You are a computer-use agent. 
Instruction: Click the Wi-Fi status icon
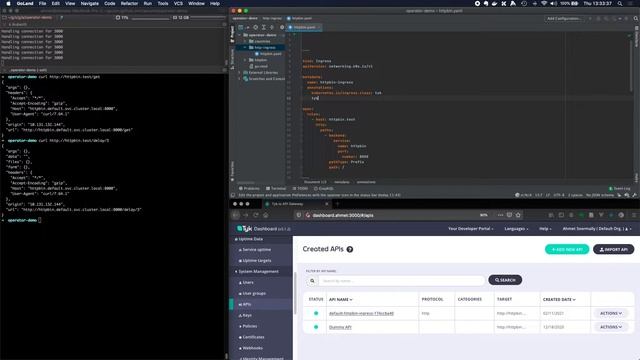coord(544,3)
